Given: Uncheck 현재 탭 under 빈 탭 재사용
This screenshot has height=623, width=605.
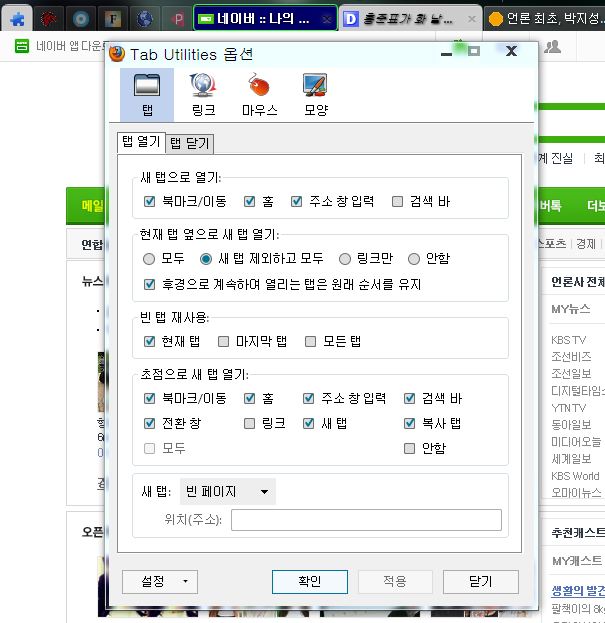Looking at the screenshot, I should click(x=149, y=341).
